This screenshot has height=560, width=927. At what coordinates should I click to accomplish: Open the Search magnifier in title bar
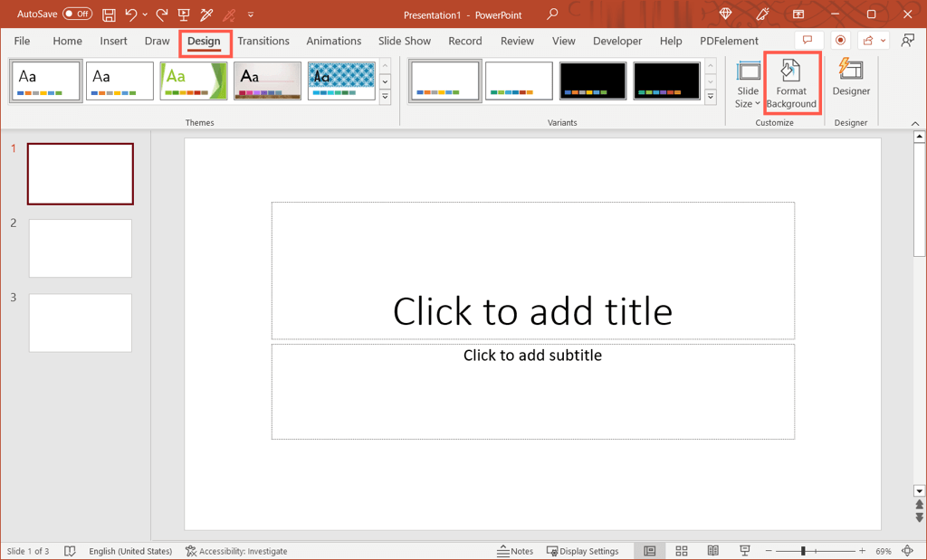(x=552, y=14)
